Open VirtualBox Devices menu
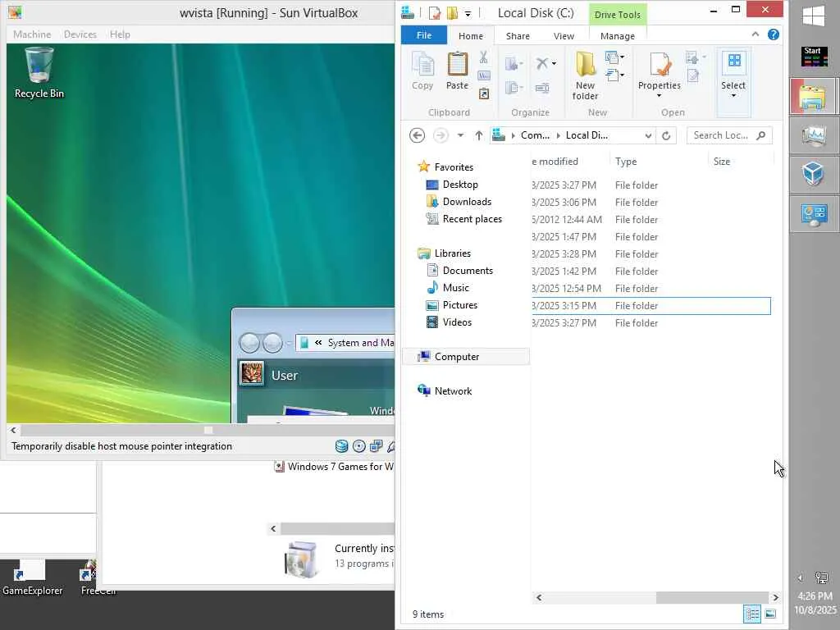This screenshot has height=630, width=840. pos(80,34)
